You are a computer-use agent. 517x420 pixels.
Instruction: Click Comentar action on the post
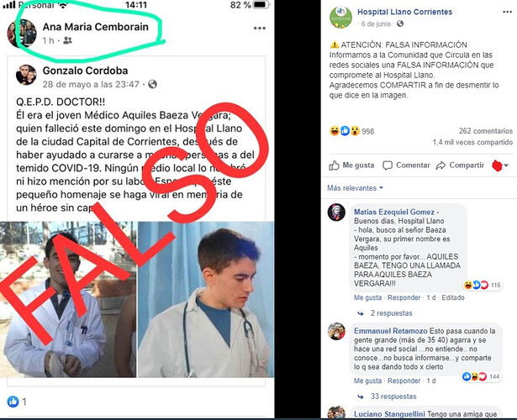point(406,165)
